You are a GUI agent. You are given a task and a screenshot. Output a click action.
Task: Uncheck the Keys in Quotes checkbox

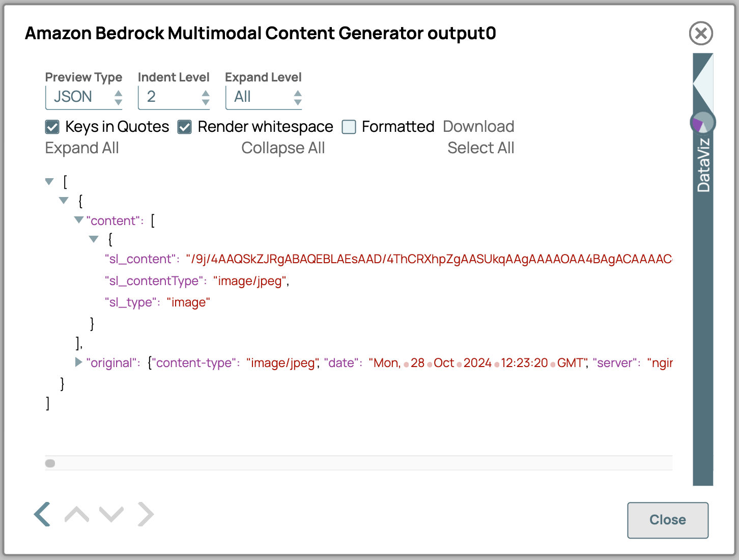click(x=52, y=127)
